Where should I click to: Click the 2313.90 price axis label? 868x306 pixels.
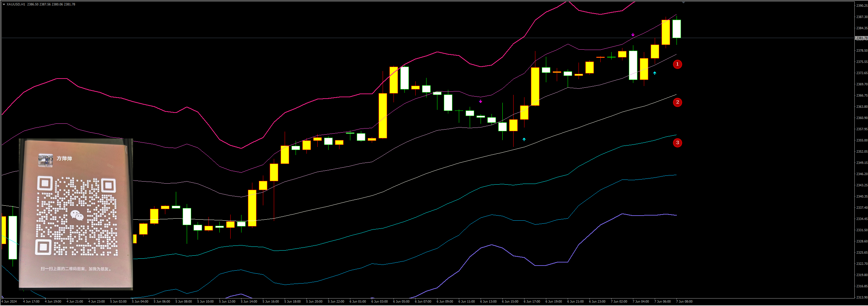(862, 297)
